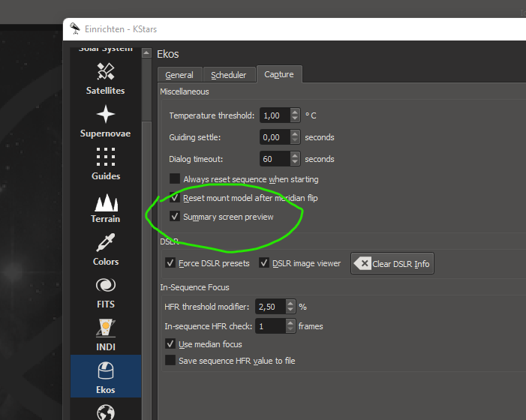The width and height of the screenshot is (526, 420).
Task: Click the HFR threshold modifier value field
Action: [x=270, y=307]
